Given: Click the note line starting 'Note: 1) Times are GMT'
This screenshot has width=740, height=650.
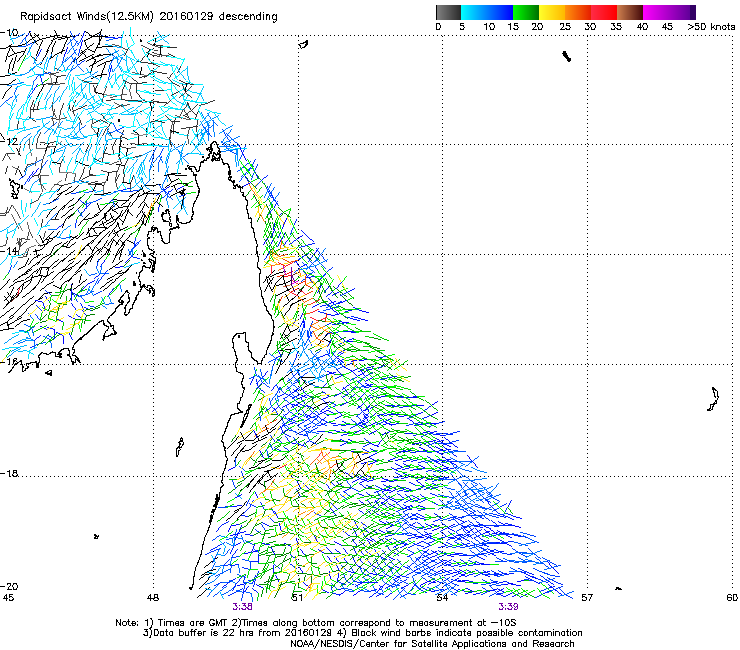Looking at the screenshot, I should coord(316,623).
